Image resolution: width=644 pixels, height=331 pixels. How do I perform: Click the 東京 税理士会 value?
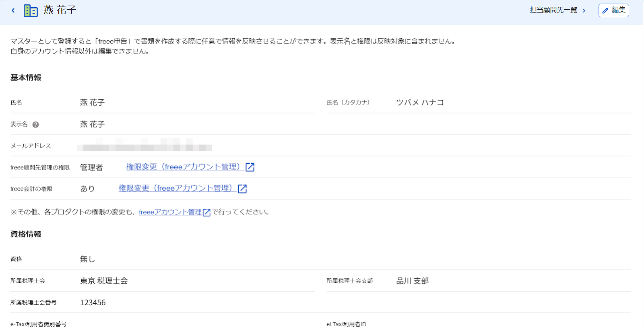(104, 281)
